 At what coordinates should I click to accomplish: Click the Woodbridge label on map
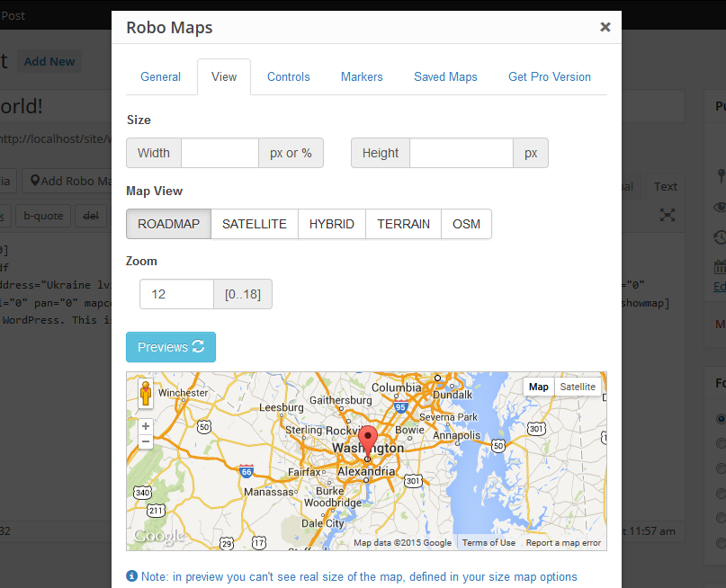tap(333, 503)
